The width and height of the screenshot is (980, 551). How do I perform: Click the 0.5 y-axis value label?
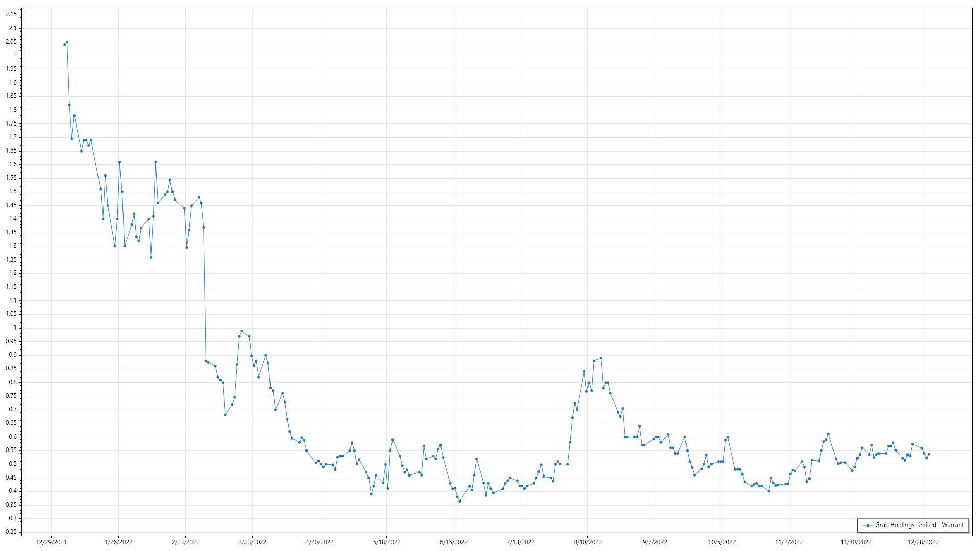[12, 464]
